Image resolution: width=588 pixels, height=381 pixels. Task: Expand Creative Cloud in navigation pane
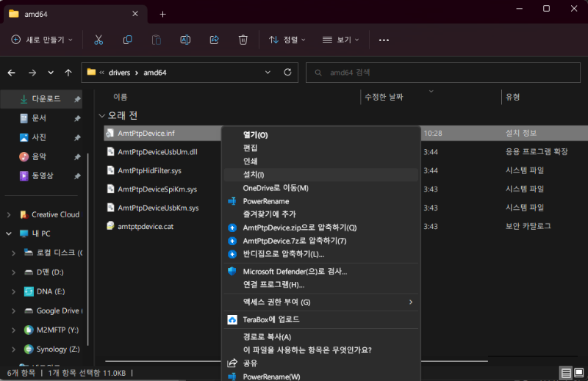coord(9,214)
